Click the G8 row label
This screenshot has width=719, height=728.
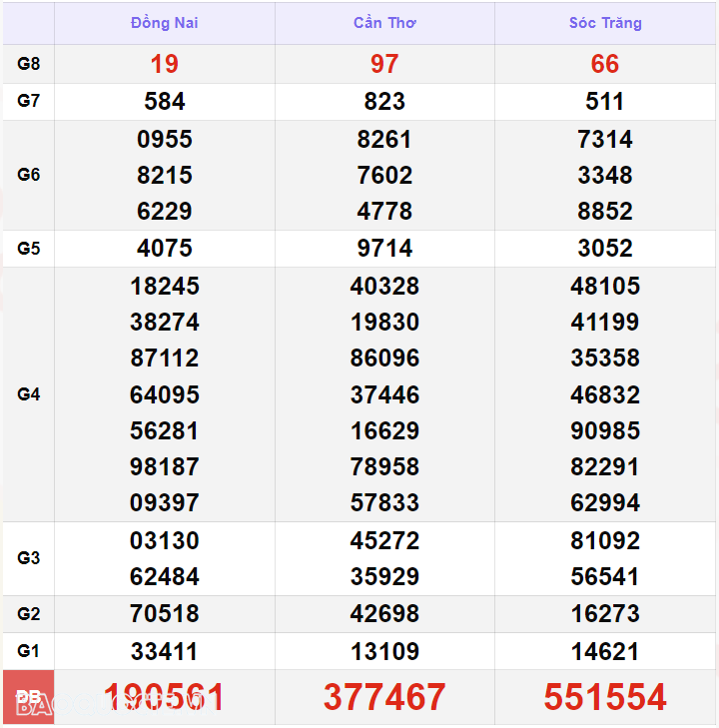[29, 64]
